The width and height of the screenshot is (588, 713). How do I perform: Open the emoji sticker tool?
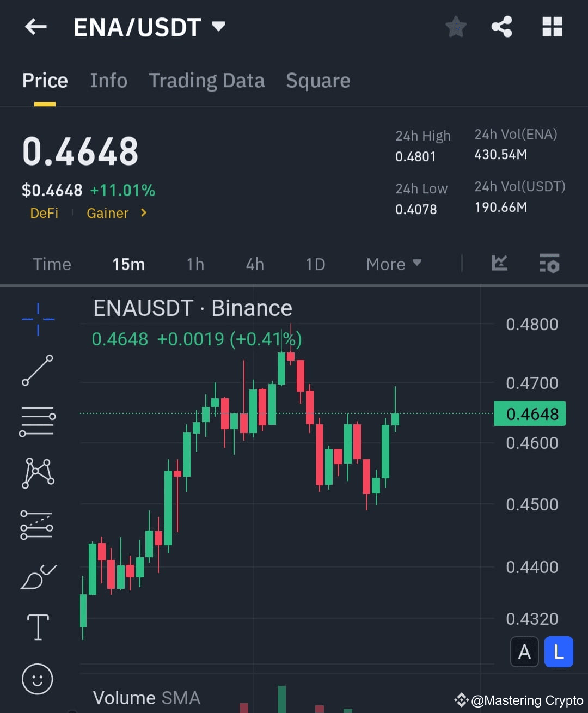(37, 679)
